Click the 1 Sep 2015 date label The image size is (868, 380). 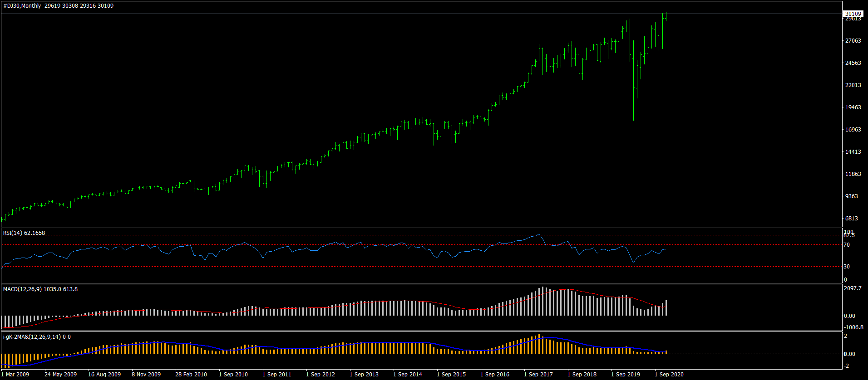451,375
